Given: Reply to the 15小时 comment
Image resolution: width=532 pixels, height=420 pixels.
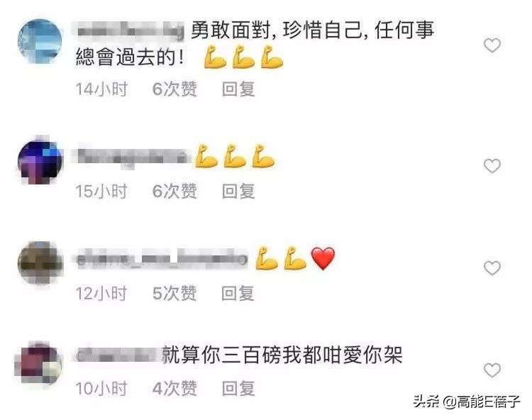Looking at the screenshot, I should [238, 192].
